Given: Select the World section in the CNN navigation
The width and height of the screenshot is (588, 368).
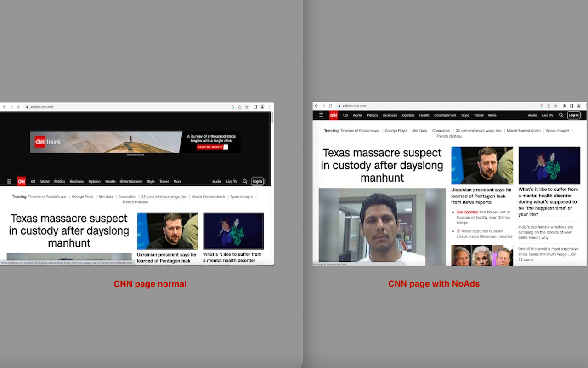Looking at the screenshot, I should click(x=357, y=115).
